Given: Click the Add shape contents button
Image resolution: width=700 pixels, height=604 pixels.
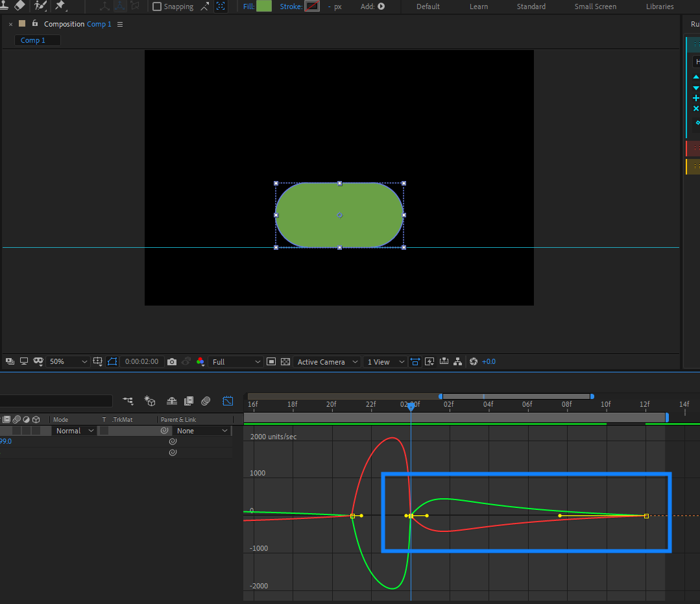Looking at the screenshot, I should coord(381,6).
